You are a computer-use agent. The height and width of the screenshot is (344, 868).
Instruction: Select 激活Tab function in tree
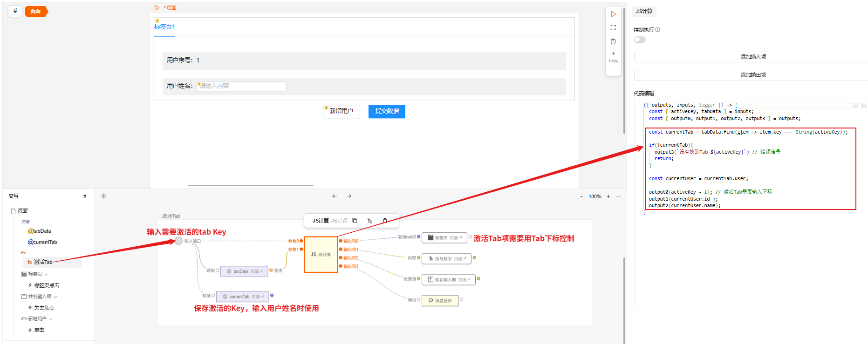(43, 263)
